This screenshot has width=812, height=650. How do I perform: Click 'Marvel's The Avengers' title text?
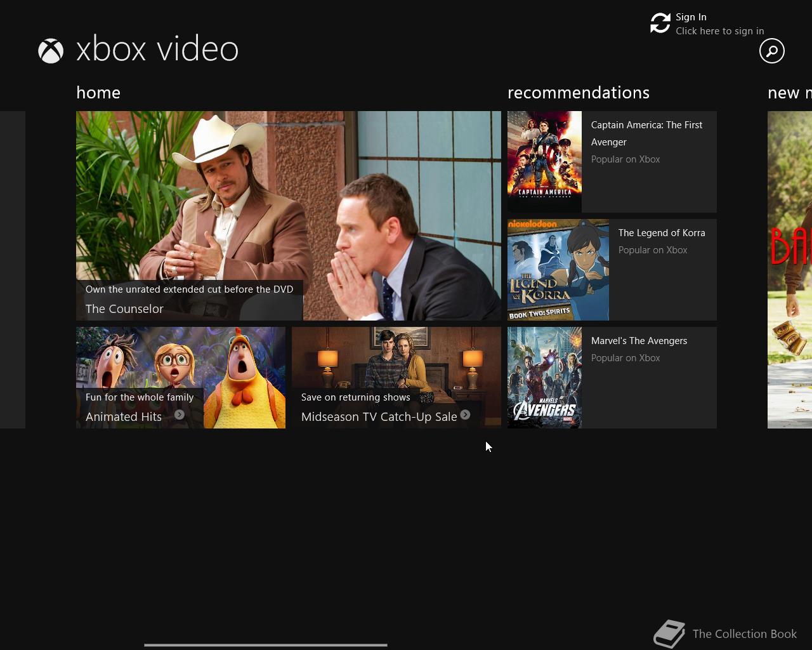tap(639, 341)
